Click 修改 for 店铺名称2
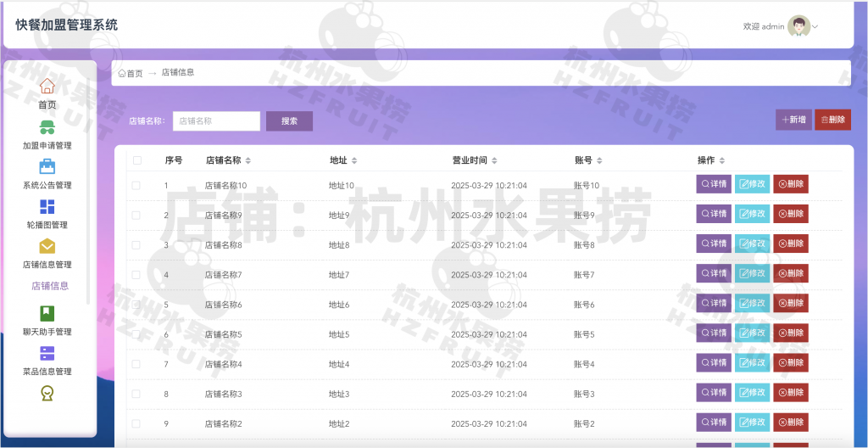The image size is (868, 448). tap(753, 422)
